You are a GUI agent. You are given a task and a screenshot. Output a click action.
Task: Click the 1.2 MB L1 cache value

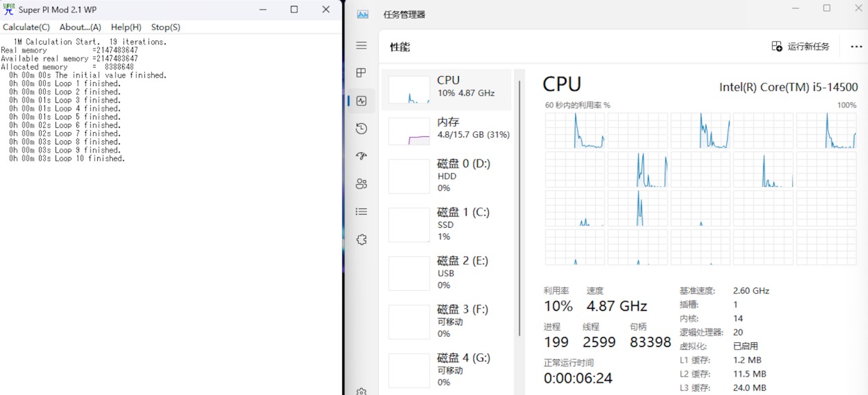pyautogui.click(x=747, y=360)
